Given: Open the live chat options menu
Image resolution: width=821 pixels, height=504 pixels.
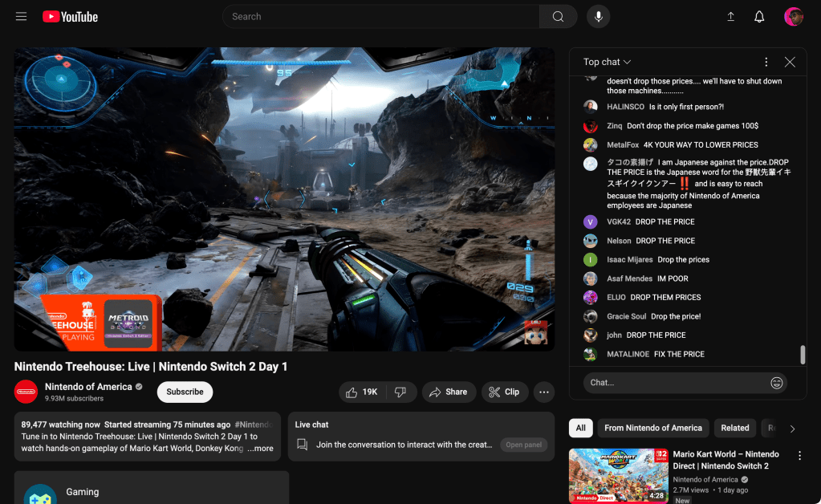Looking at the screenshot, I should [x=766, y=62].
